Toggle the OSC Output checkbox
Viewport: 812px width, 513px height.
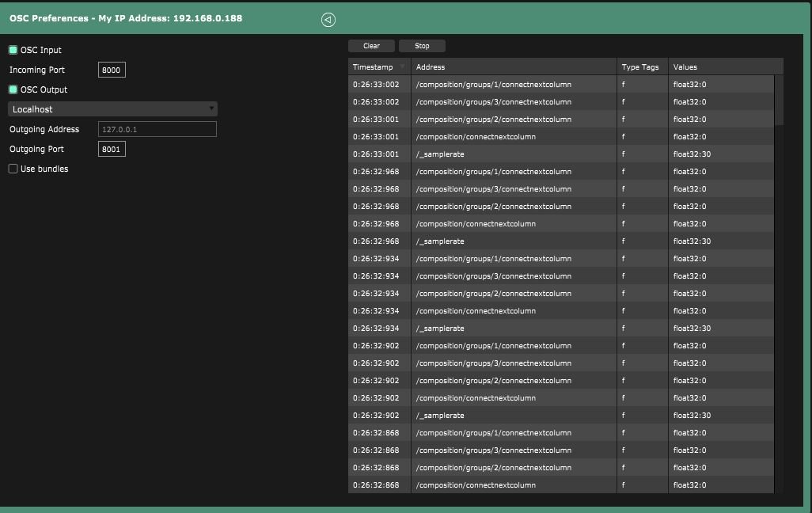13,89
